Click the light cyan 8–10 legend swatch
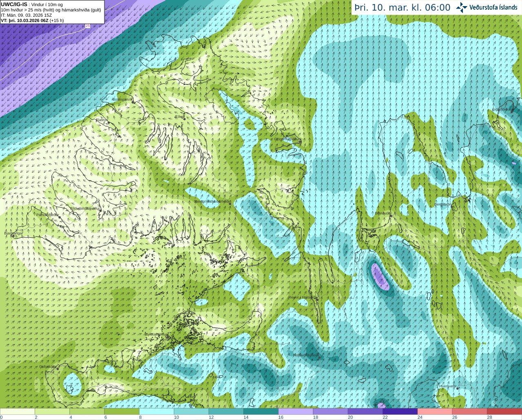Viewport: 522px width, 420px height. (157, 411)
